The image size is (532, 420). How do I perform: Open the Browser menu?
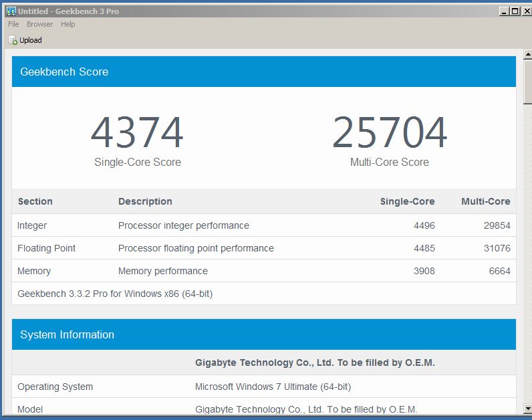coord(39,24)
